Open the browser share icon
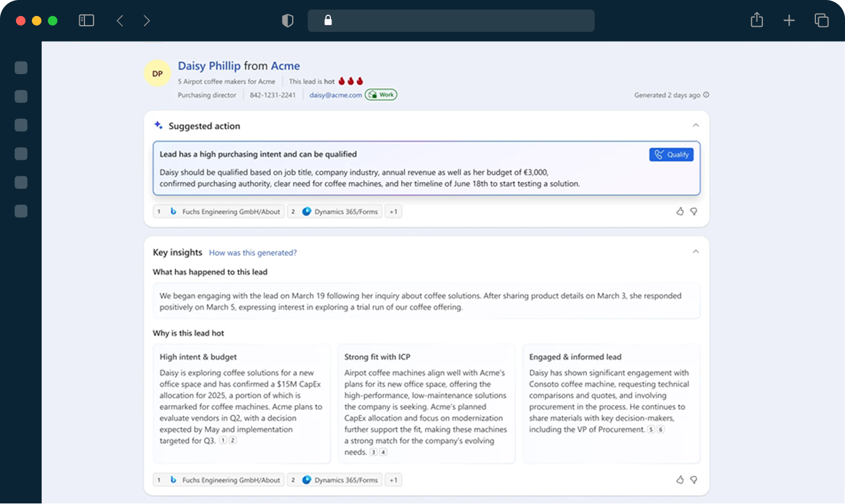 757,21
